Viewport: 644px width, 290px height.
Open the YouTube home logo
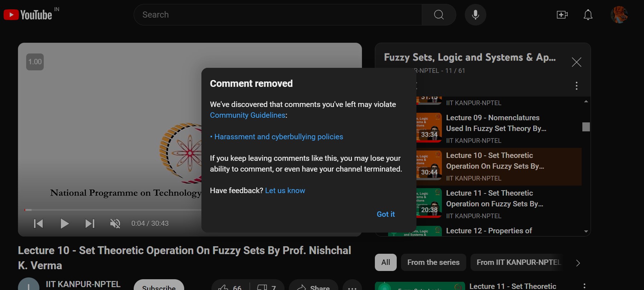28,15
